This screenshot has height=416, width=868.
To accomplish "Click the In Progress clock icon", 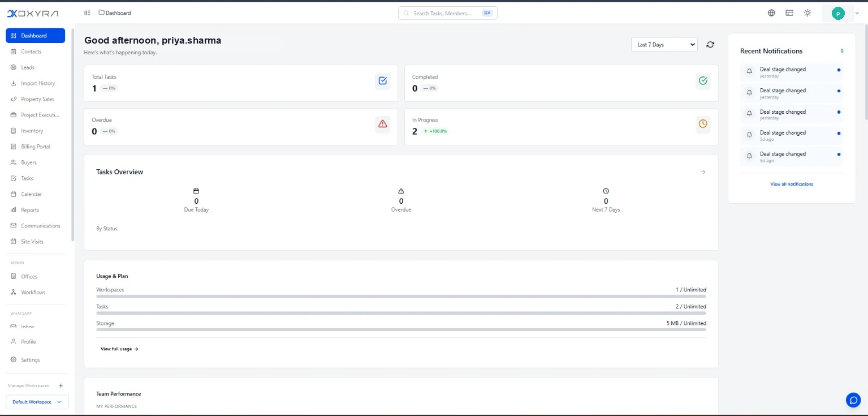I will (703, 123).
